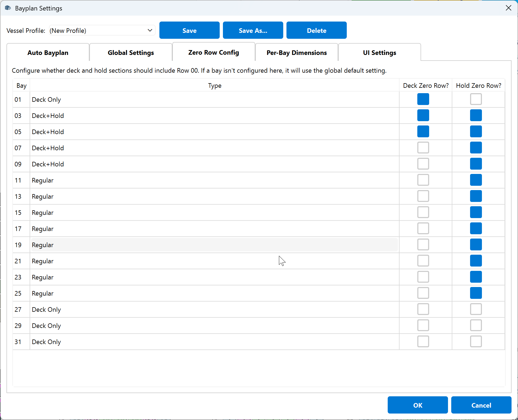Check Deck Zero Row for bay 17
518x420 pixels.
click(423, 229)
